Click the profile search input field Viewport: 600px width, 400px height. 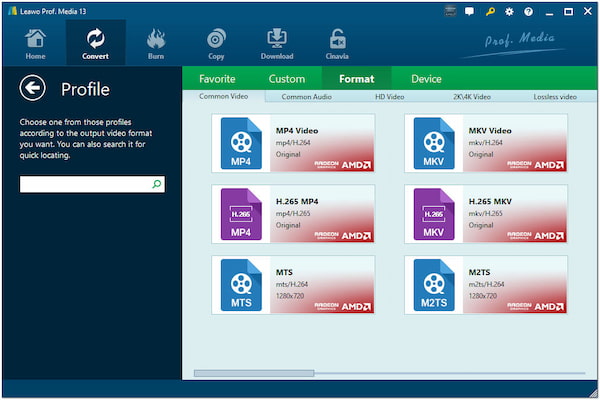[x=85, y=185]
